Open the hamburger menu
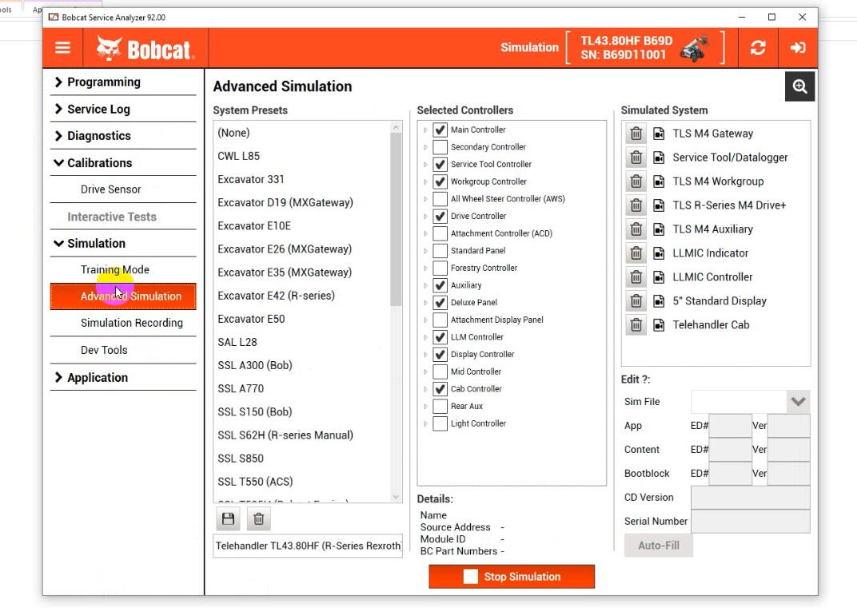Viewport: 857px width, 616px height. (63, 48)
